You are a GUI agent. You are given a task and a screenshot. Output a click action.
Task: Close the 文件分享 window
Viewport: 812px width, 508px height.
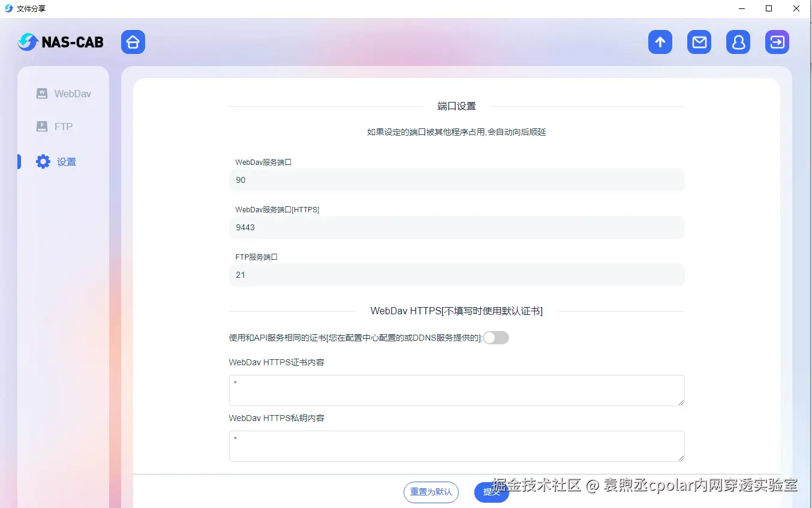(x=796, y=8)
